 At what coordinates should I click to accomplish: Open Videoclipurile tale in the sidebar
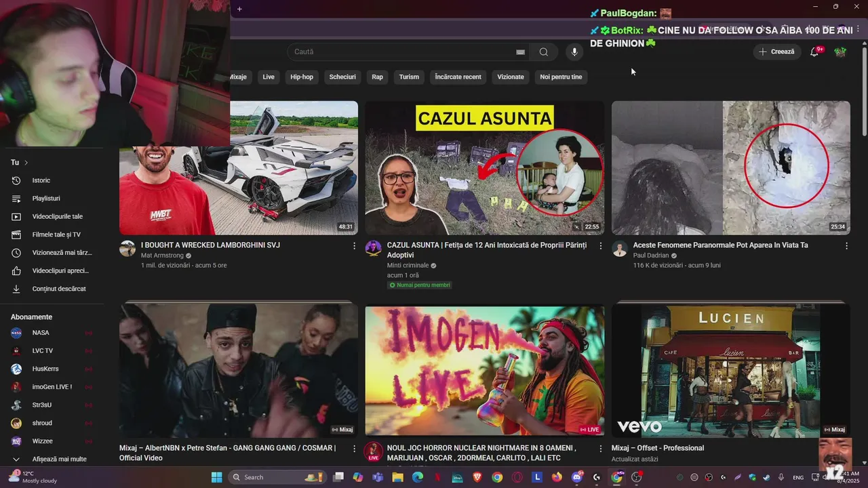pos(51,216)
